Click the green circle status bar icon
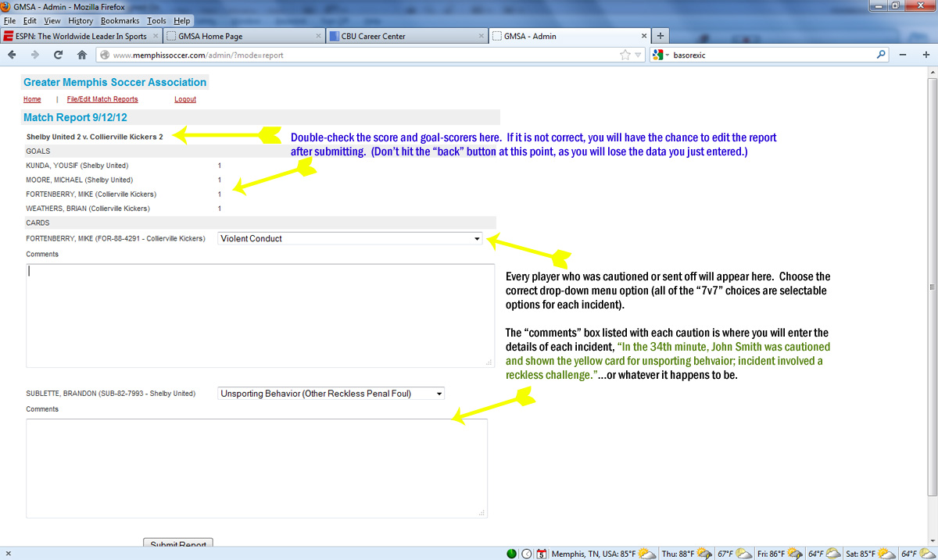Viewport: 938px width, 560px height. pos(511,554)
